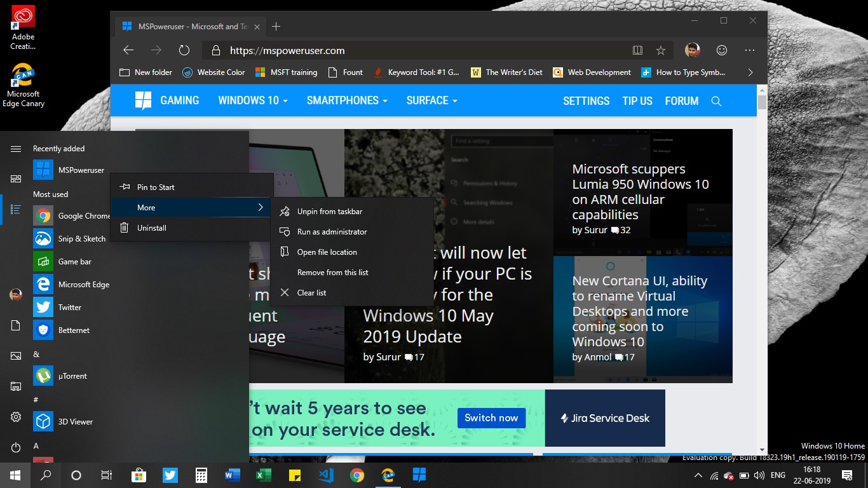
Task: Choose Run as administrator
Action: 332,232
